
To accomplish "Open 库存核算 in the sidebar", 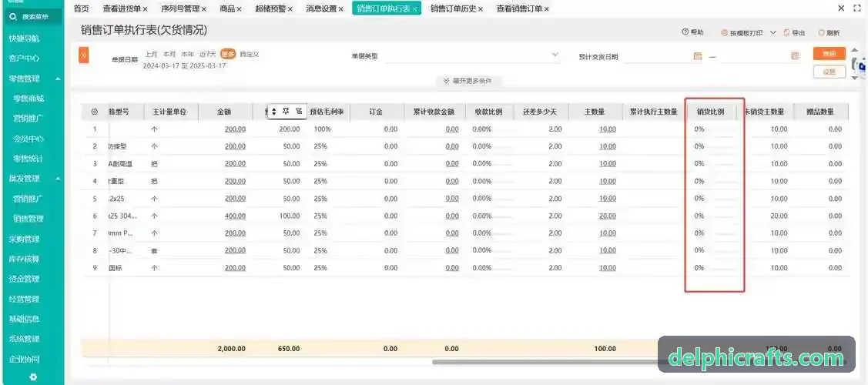I will coord(25,259).
